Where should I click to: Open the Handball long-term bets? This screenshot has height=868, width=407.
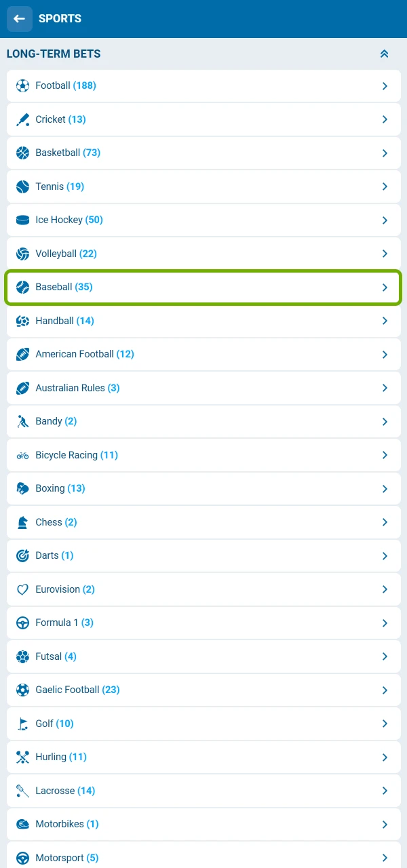tap(203, 321)
